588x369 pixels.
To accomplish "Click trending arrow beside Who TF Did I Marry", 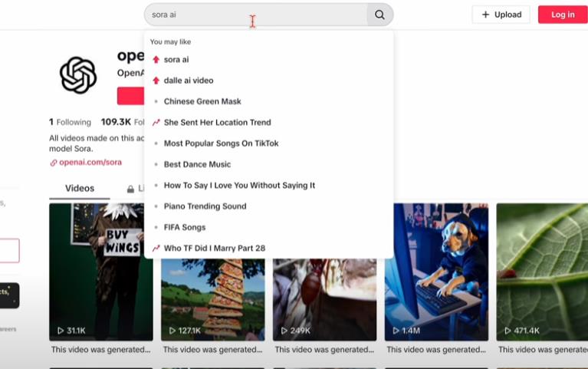I will pos(156,249).
